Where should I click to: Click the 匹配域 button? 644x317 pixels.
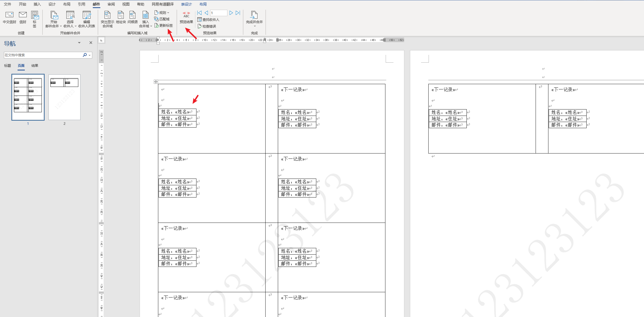(x=162, y=19)
